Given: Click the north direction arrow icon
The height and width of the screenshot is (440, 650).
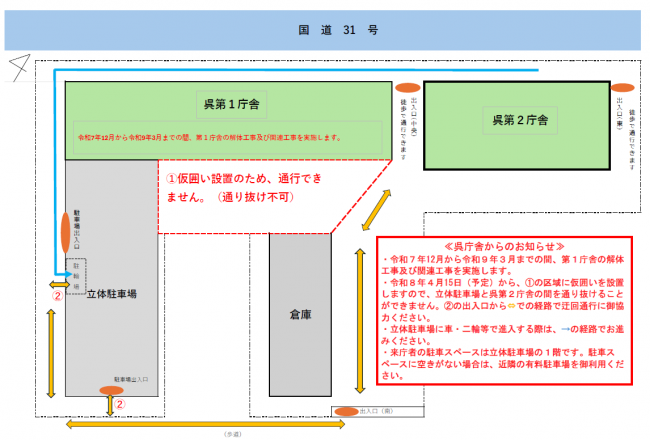Looking at the screenshot, I should (17, 68).
